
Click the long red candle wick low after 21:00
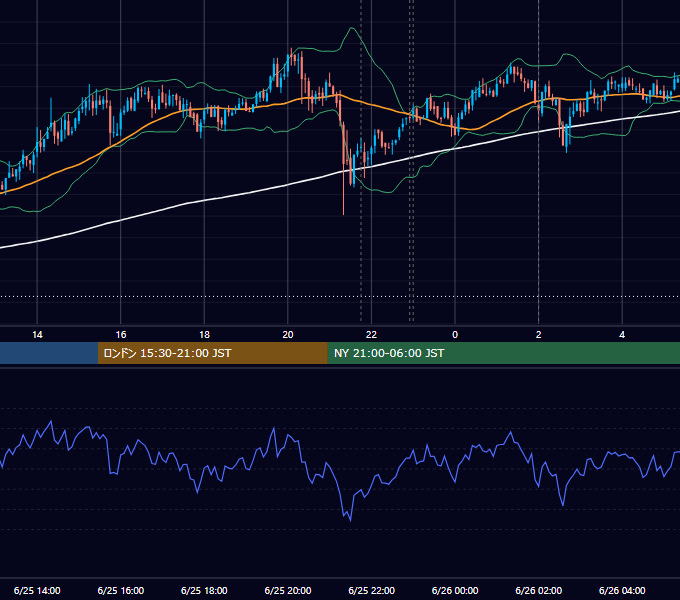[343, 212]
